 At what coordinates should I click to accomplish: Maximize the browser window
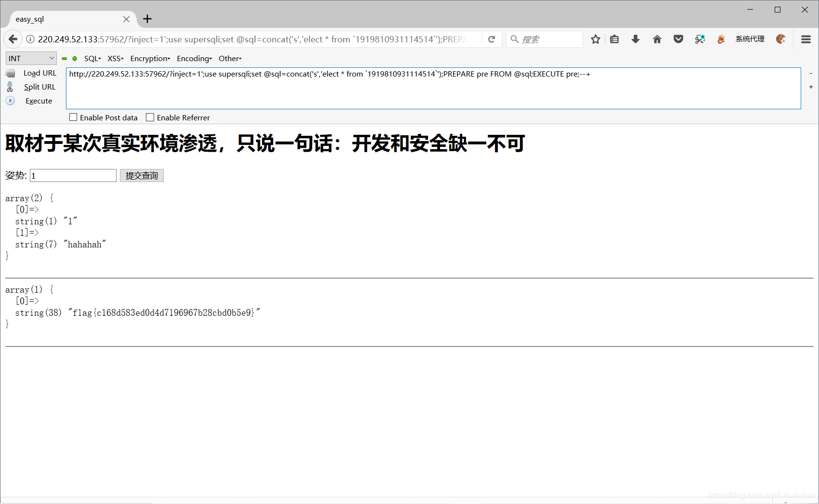point(777,10)
